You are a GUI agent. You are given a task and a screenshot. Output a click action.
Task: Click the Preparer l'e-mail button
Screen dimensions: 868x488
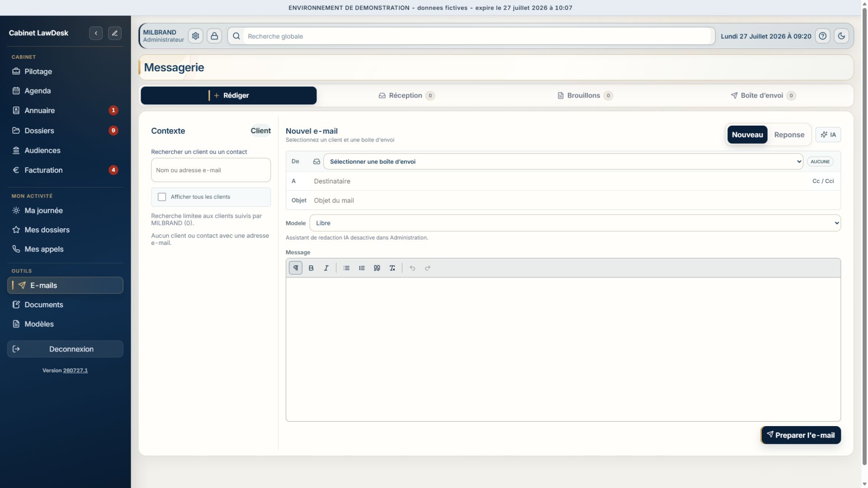pyautogui.click(x=801, y=435)
